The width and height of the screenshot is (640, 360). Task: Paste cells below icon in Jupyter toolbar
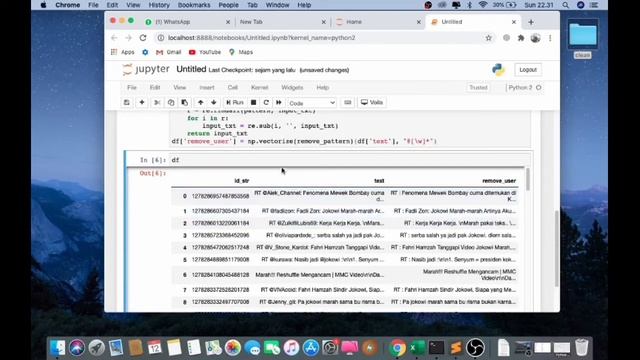coord(184,102)
